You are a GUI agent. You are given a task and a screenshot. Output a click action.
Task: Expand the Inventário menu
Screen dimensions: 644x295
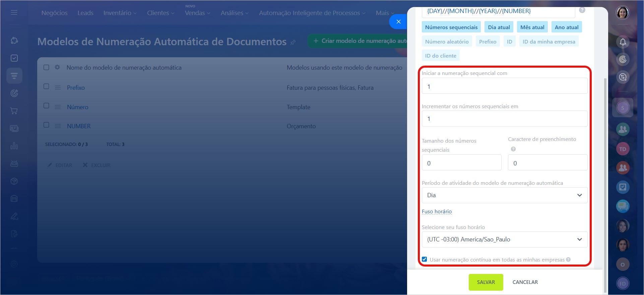point(120,13)
